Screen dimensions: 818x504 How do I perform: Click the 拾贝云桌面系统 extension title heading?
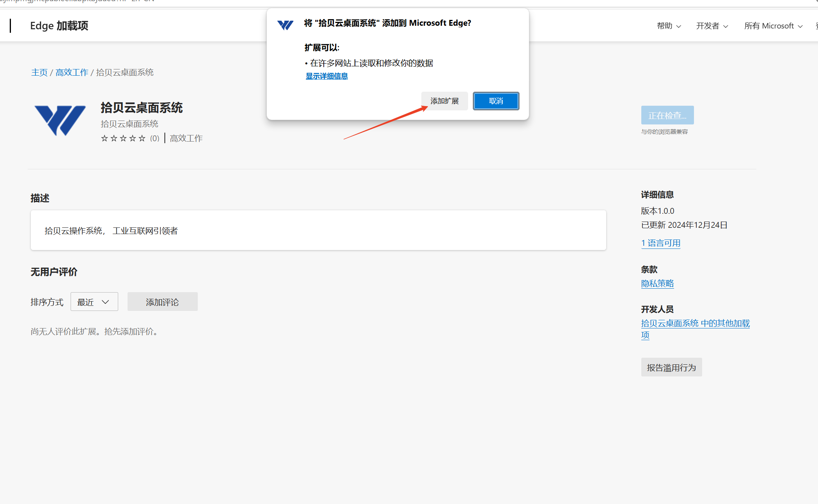142,108
